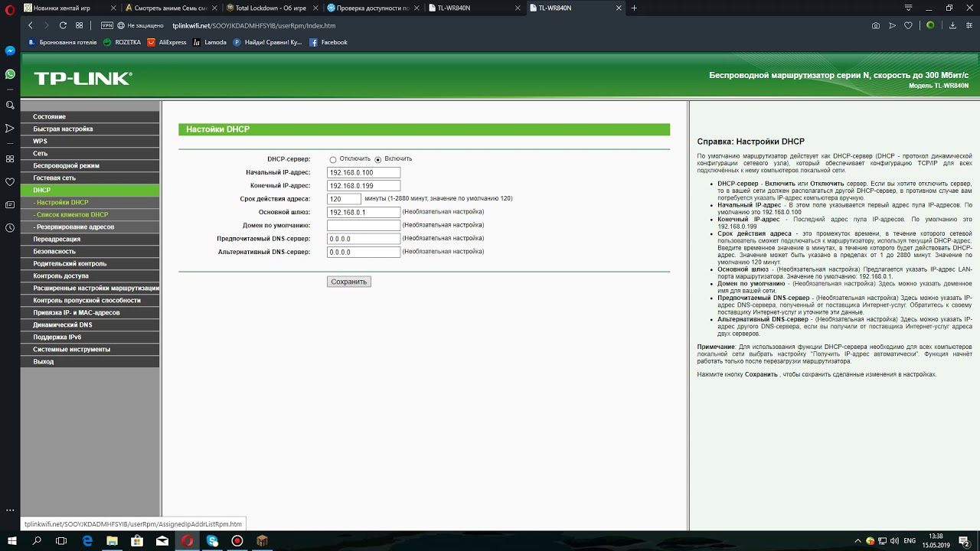Open the clock showing 13:38 in taskbar
The height and width of the screenshot is (551, 980).
pyautogui.click(x=936, y=540)
